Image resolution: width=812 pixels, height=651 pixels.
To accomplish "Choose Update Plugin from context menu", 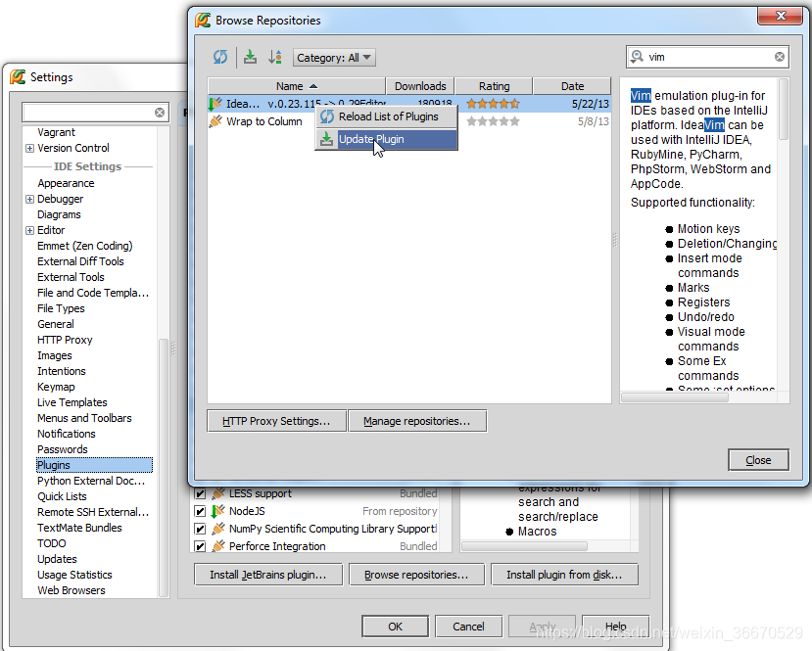I will point(386,139).
